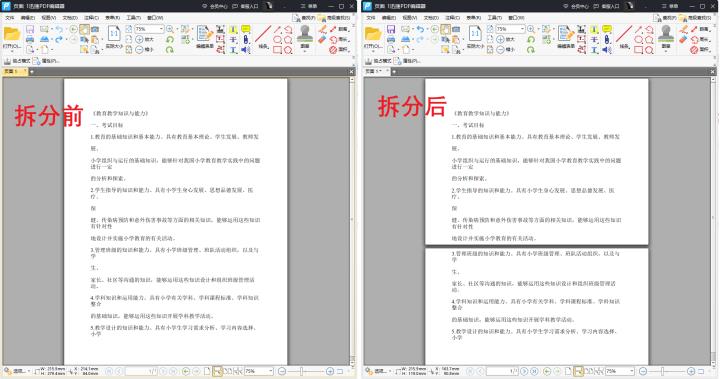The height and width of the screenshot is (379, 720).
Task: Line drawing tool in left window
Action: (263, 34)
